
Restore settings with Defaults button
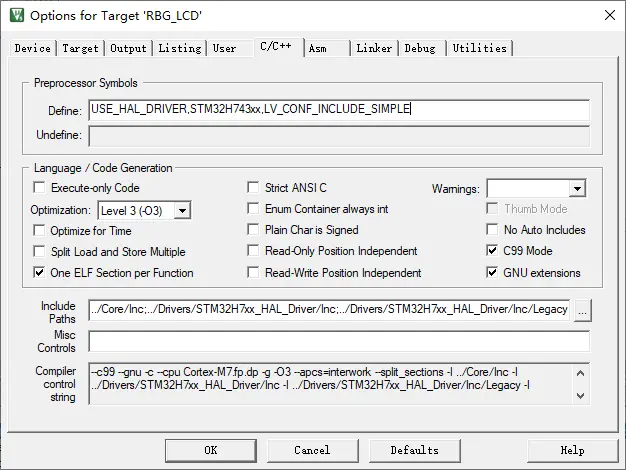click(x=415, y=451)
